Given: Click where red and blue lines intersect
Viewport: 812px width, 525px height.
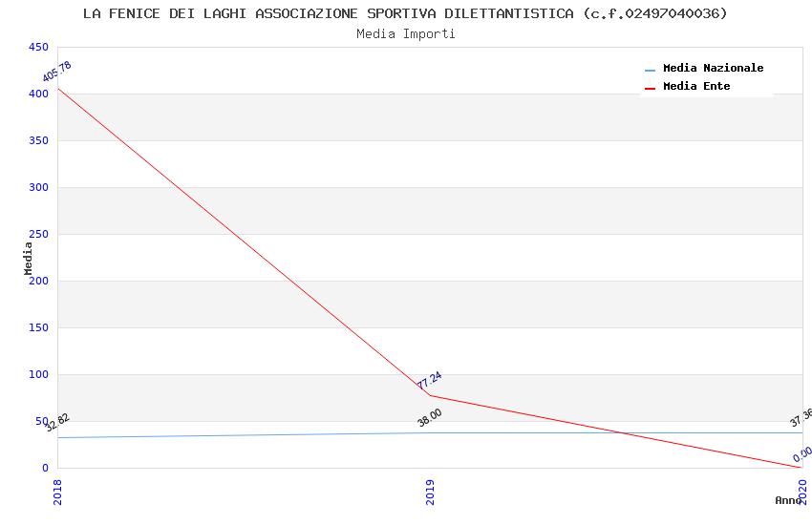Looking at the screenshot, I should coord(622,433).
